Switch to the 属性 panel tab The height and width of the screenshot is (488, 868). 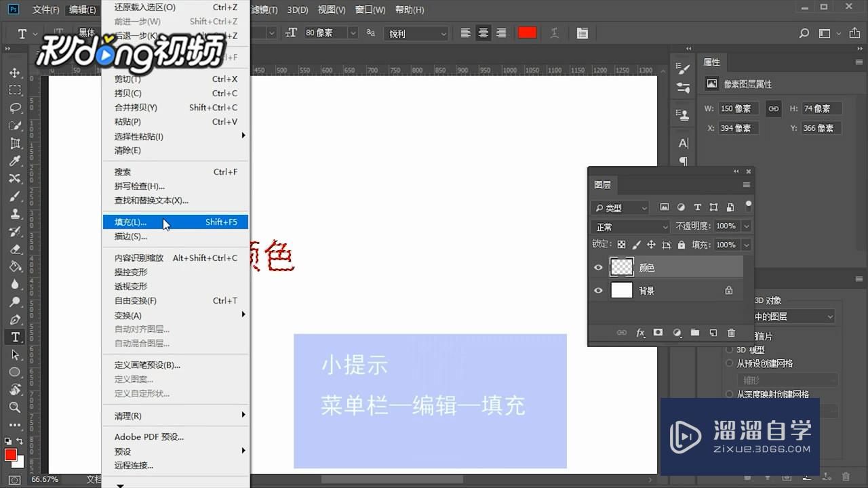pos(711,62)
